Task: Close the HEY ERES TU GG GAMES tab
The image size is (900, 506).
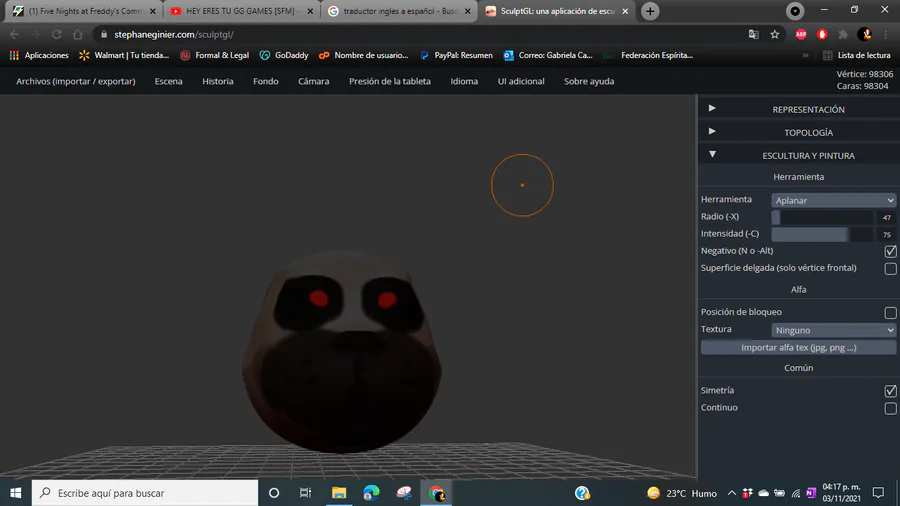Action: click(310, 11)
